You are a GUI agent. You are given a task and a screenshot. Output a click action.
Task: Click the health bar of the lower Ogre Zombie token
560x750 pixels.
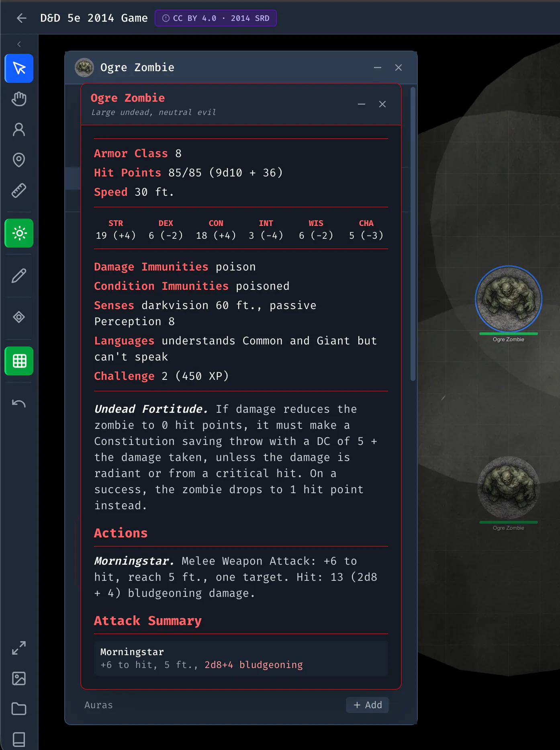[x=509, y=522]
